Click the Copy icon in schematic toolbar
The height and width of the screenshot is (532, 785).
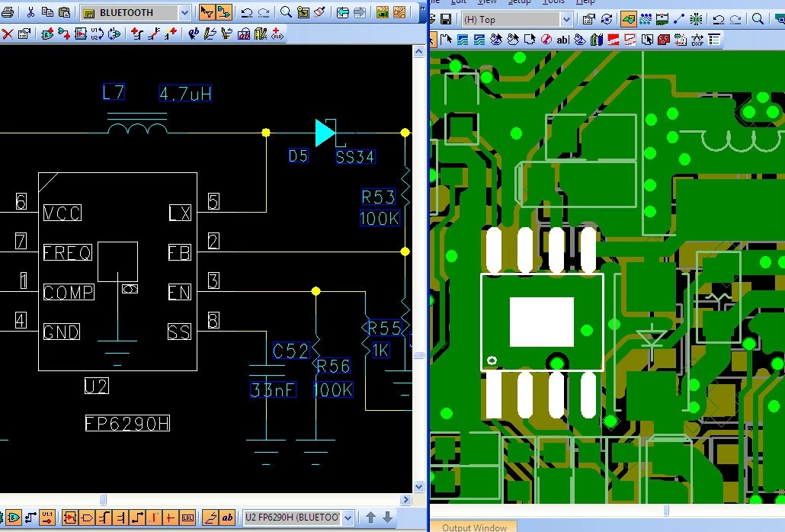[x=47, y=12]
